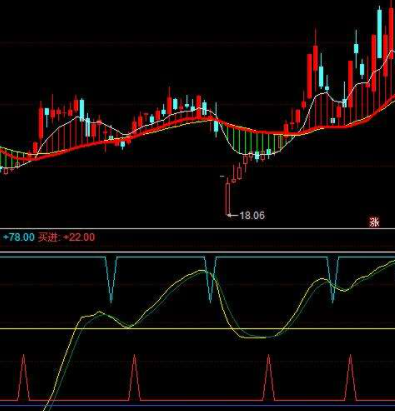The width and height of the screenshot is (395, 411).
Task: Select the 78.00 indicator value
Action: click(19, 237)
